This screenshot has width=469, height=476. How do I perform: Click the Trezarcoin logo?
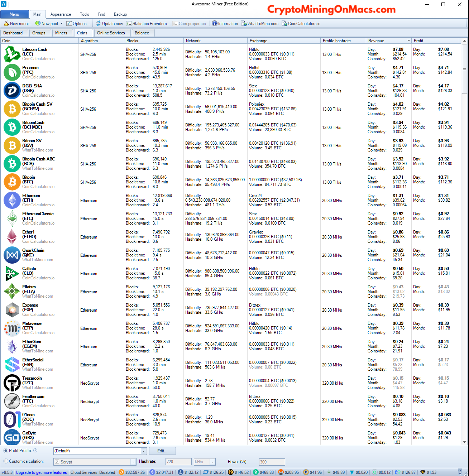(12, 383)
